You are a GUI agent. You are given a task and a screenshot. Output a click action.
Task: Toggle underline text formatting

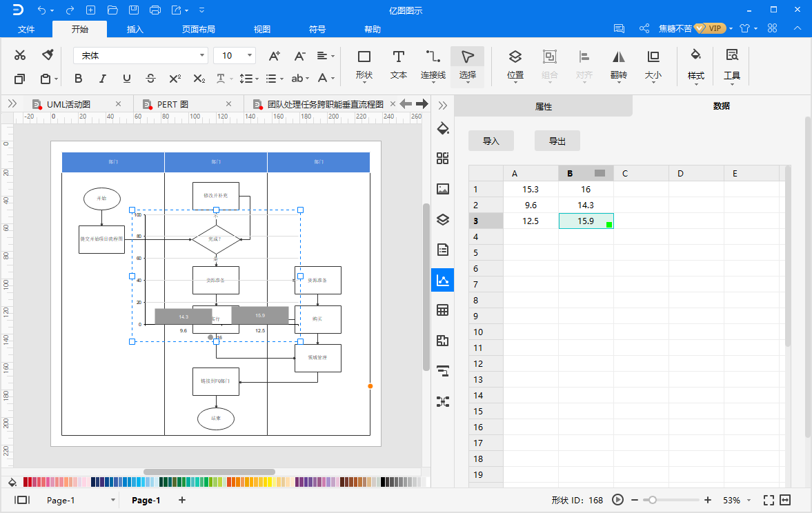pos(127,79)
